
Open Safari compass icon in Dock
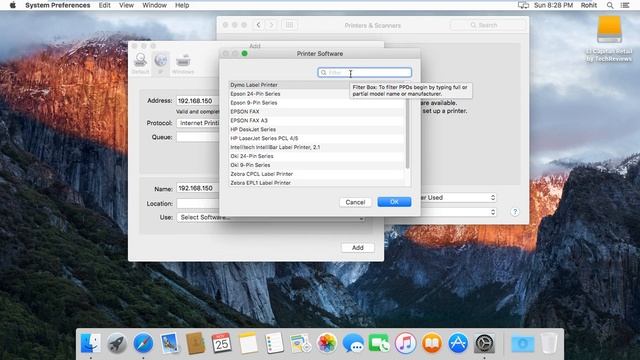tap(143, 343)
